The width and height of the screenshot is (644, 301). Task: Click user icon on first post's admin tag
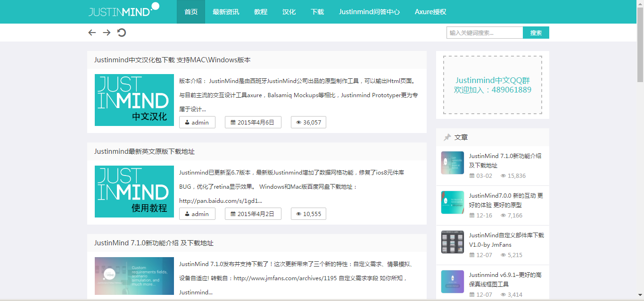[187, 123]
